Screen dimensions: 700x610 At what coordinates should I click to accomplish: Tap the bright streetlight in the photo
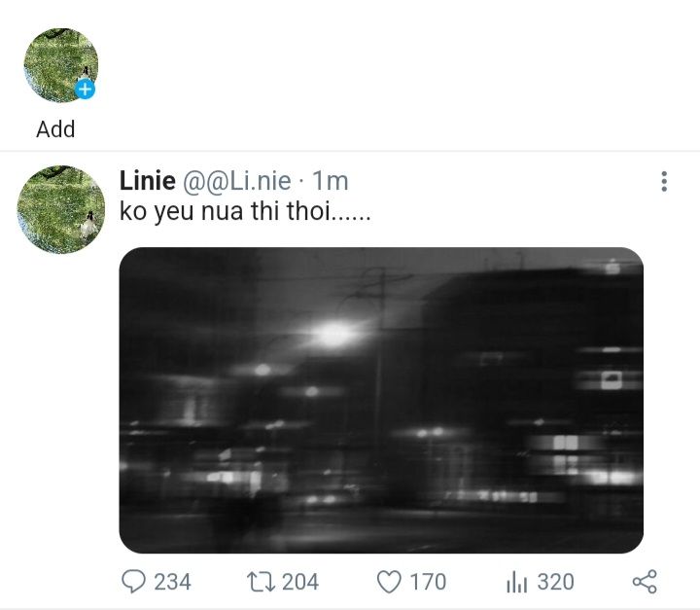tap(332, 334)
